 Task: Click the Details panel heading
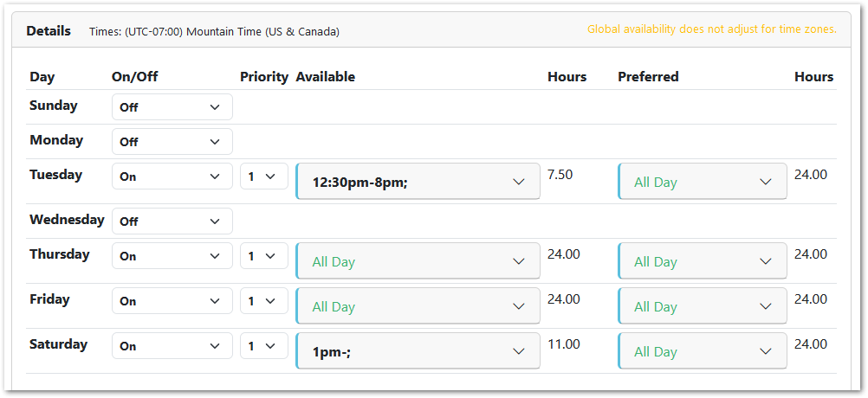click(x=49, y=31)
